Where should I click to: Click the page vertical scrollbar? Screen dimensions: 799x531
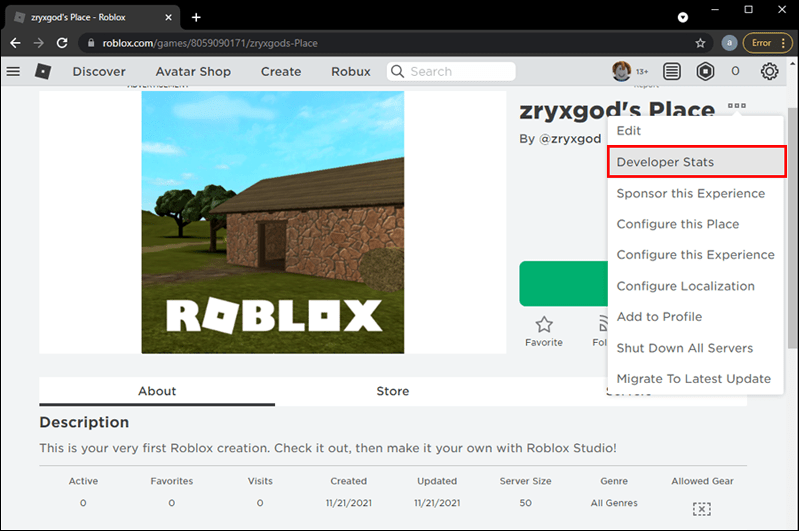pyautogui.click(x=792, y=228)
